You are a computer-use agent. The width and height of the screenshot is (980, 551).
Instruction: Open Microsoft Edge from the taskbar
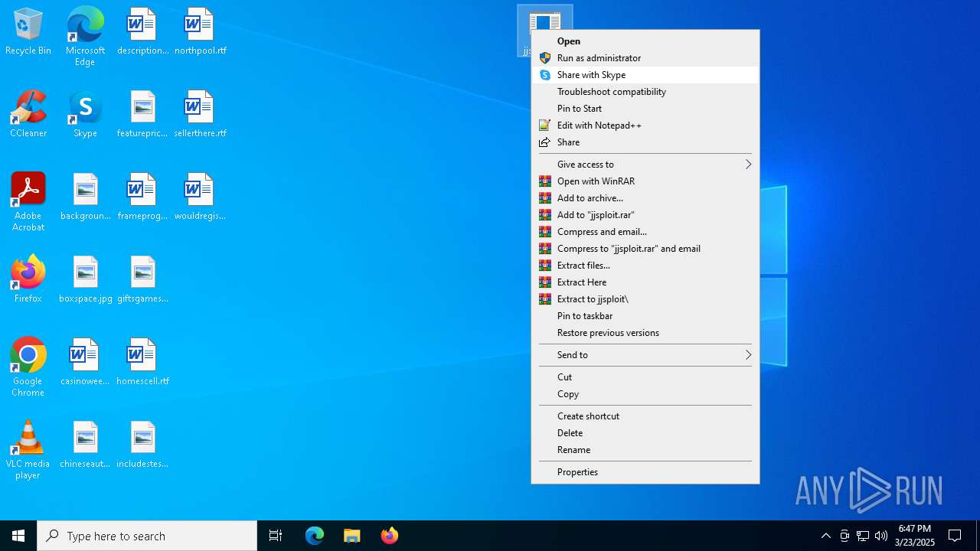click(x=315, y=536)
